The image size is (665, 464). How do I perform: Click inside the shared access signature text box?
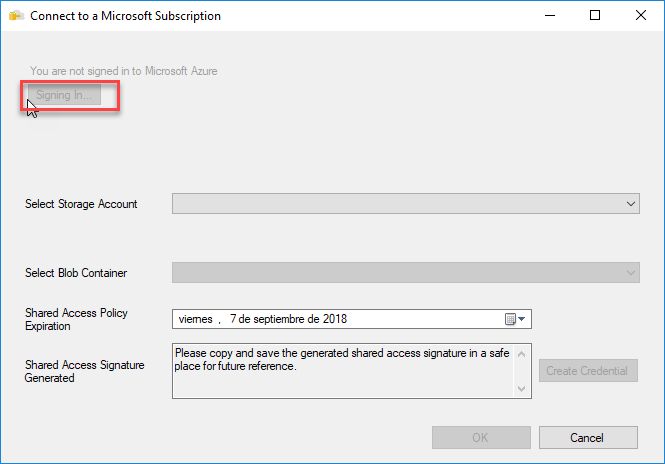pos(342,370)
